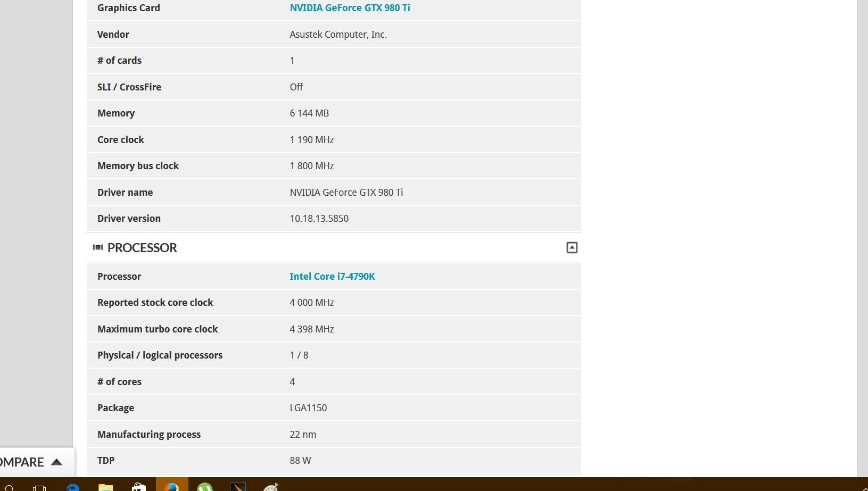Click the 'Core clock' label

click(x=121, y=140)
